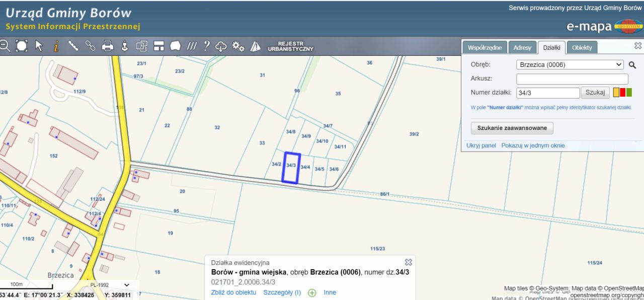Click the Szukaj button
This screenshot has width=644, height=300.
(595, 93)
